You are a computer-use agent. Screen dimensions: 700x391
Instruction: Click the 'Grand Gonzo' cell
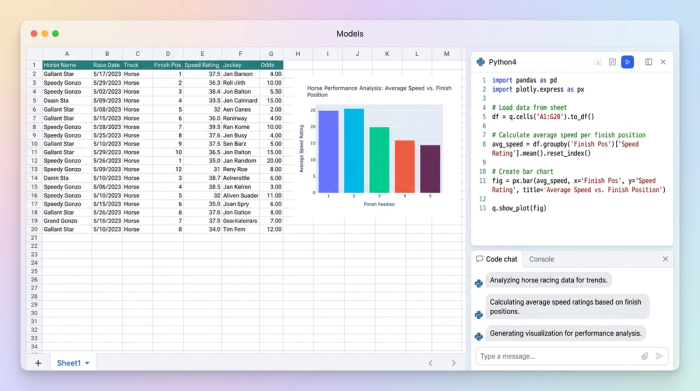pos(67,220)
